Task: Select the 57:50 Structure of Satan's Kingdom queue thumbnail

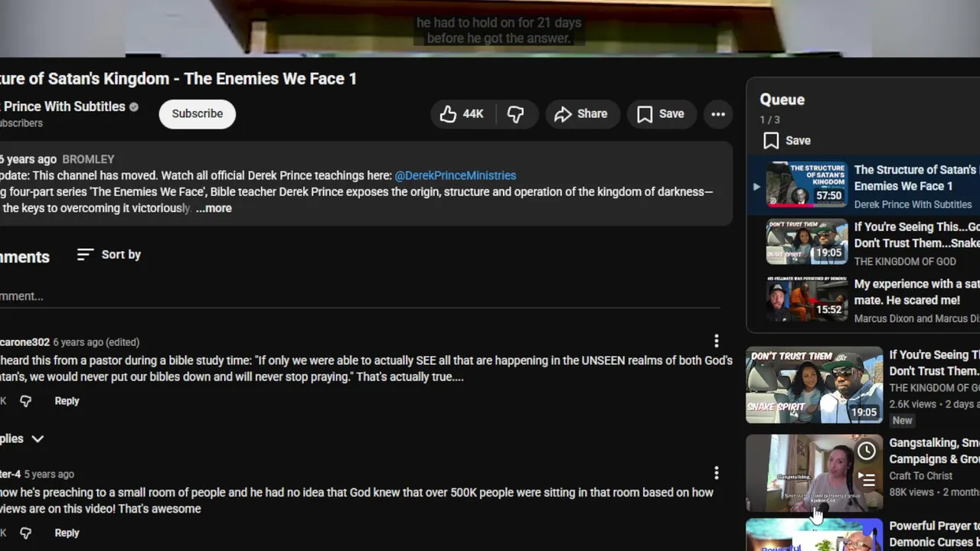Action: pyautogui.click(x=807, y=184)
